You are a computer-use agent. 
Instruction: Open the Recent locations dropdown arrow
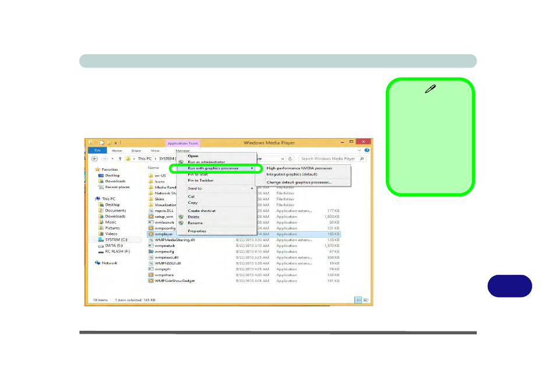tap(112, 159)
